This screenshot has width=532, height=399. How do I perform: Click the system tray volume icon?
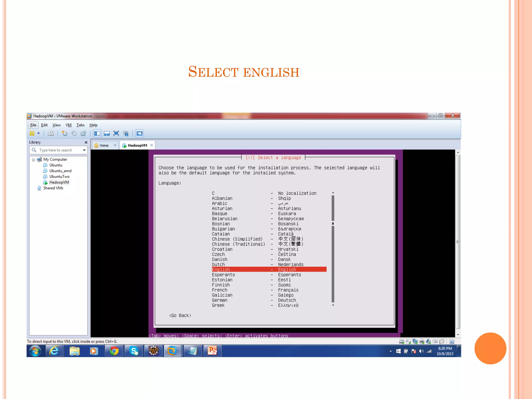[x=421, y=351]
